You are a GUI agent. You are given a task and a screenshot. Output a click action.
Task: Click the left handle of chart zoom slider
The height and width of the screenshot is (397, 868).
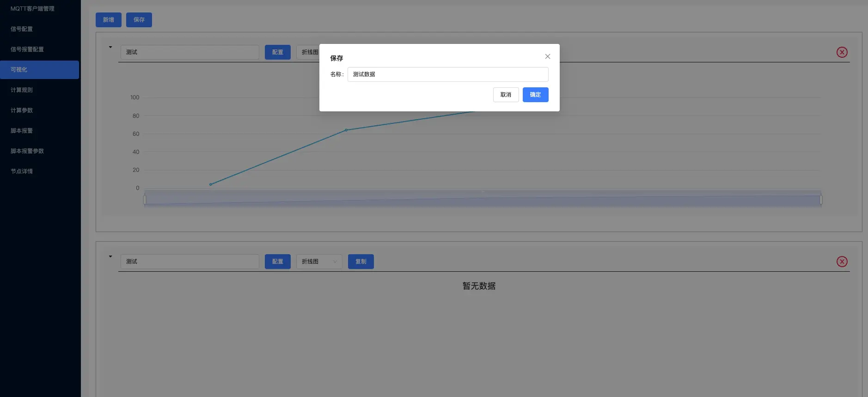pos(145,200)
